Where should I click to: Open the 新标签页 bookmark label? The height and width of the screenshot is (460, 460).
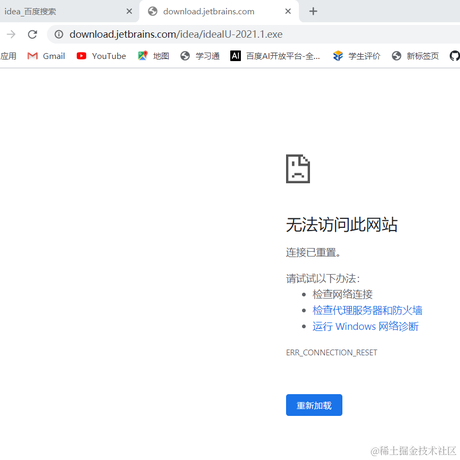coord(423,56)
